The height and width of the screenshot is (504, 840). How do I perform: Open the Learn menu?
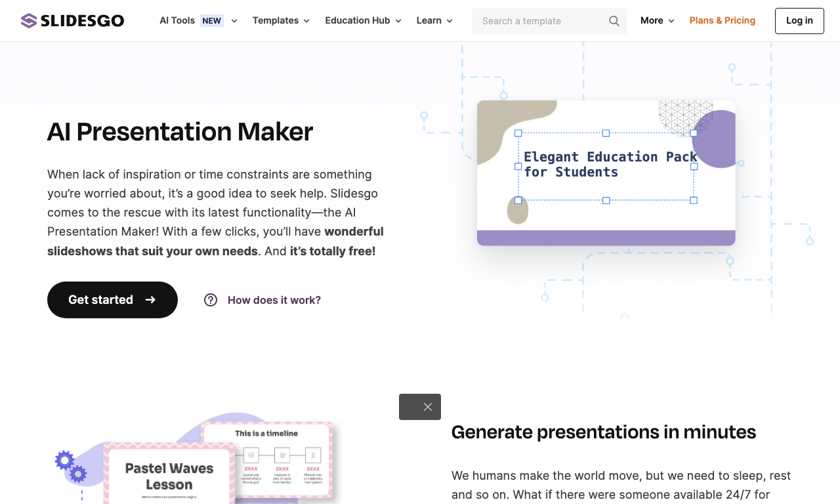(x=434, y=21)
